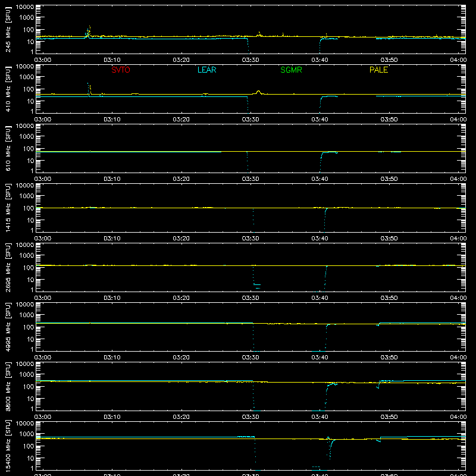
Task: Click the 10 tick label on 15400 MHz plot
Action: tap(30, 458)
